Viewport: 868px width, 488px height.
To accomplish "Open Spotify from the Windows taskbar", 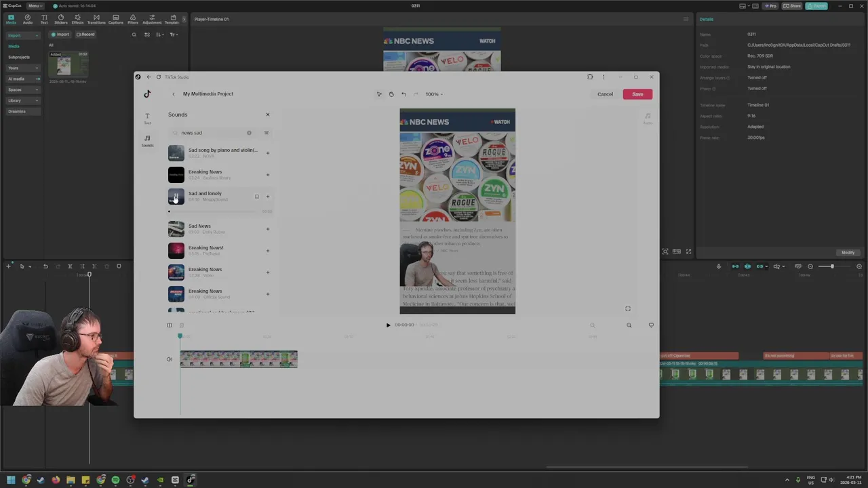I will (x=115, y=480).
